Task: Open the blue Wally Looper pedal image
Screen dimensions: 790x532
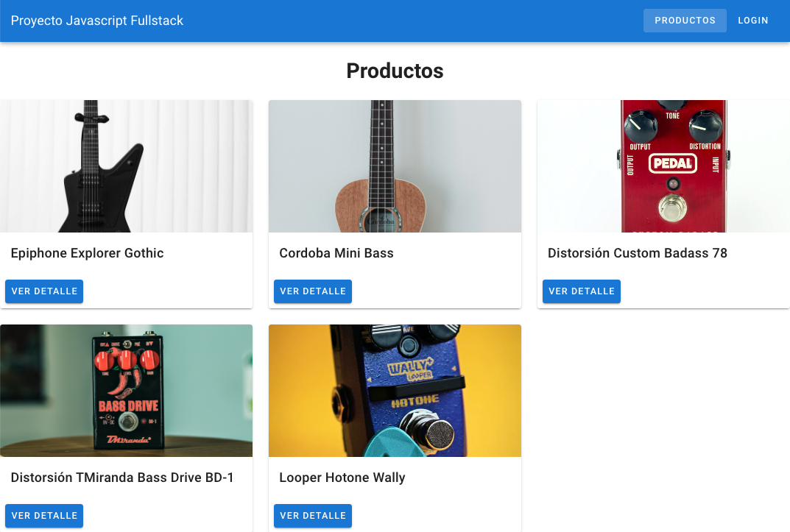Action: coord(395,391)
